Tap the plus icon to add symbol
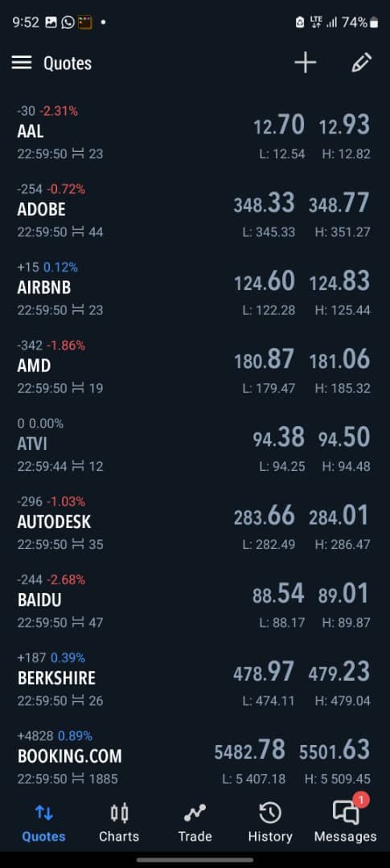The height and width of the screenshot is (868, 390). pos(306,63)
